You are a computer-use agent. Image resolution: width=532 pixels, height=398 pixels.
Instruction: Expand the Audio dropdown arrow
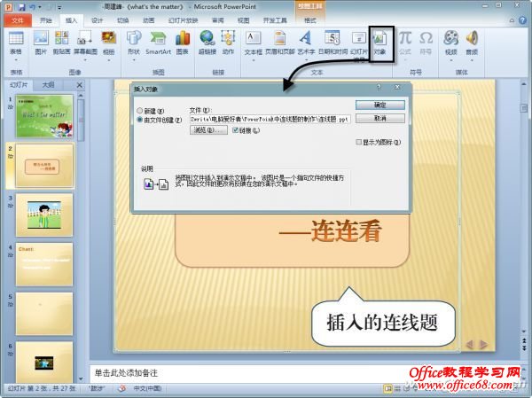pyautogui.click(x=472, y=60)
